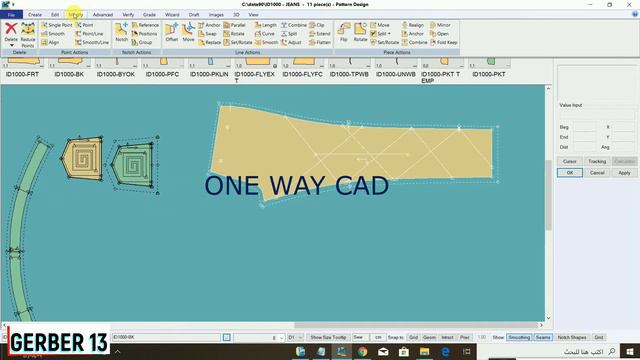The image size is (640, 360).
Task: Toggle Seams display in Show options
Action: click(543, 338)
